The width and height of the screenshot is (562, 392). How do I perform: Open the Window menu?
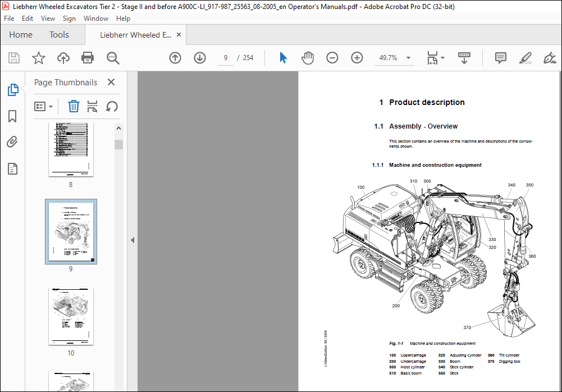tap(95, 19)
